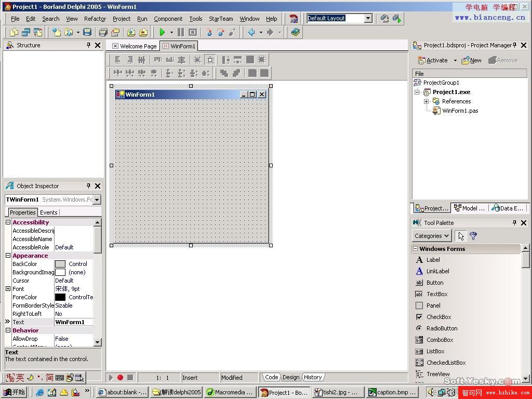Click the Step Over debug icon
532x399 pixels.
point(221,32)
